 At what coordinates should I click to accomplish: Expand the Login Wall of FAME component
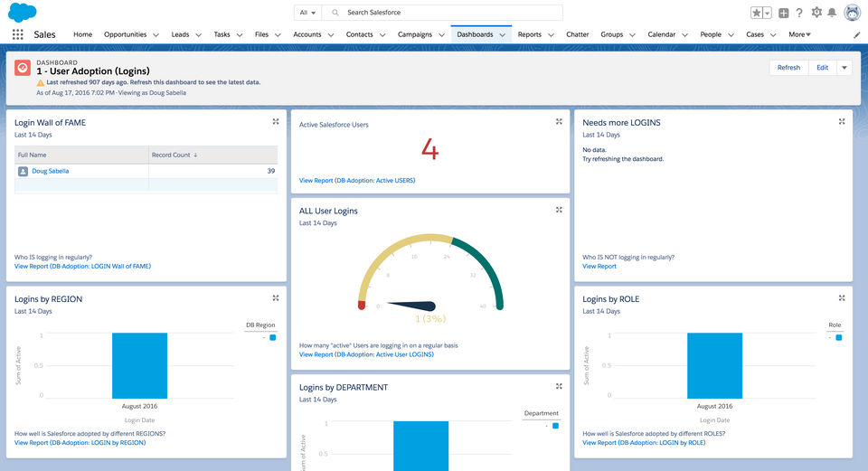coord(276,121)
